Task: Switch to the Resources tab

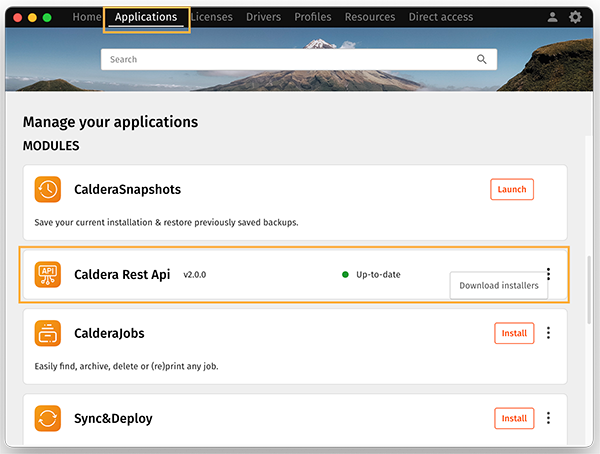Action: tap(370, 17)
